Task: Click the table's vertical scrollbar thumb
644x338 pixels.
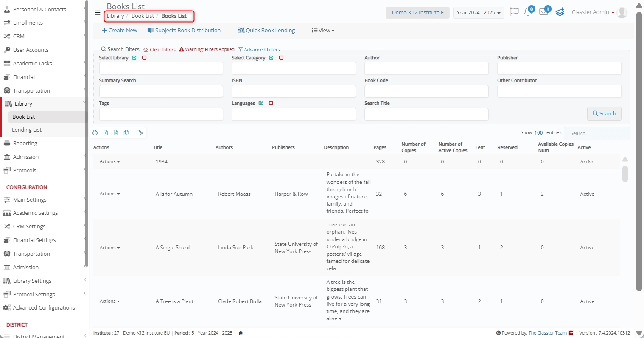Action: coord(625,174)
